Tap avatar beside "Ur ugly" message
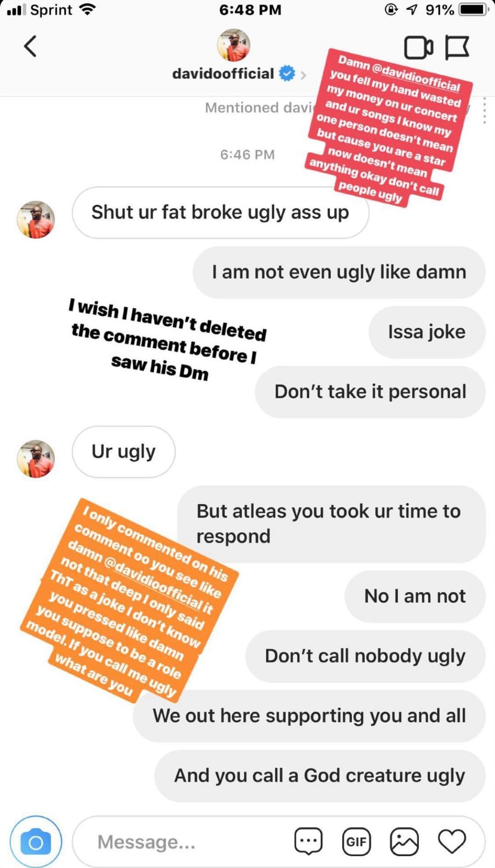 pos(36,459)
